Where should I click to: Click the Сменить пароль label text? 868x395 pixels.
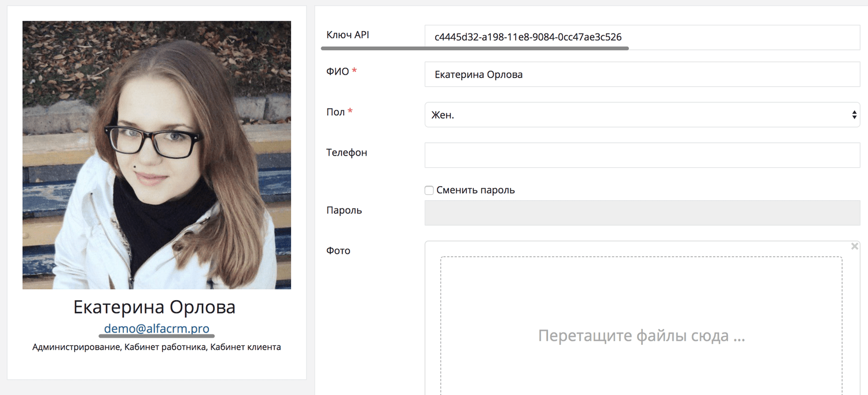point(476,190)
